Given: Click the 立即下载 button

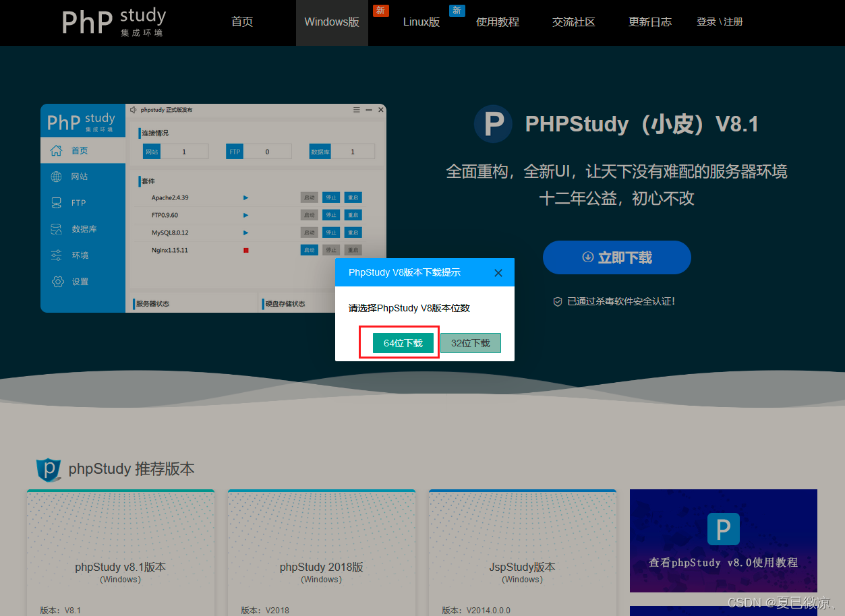Looking at the screenshot, I should (617, 257).
